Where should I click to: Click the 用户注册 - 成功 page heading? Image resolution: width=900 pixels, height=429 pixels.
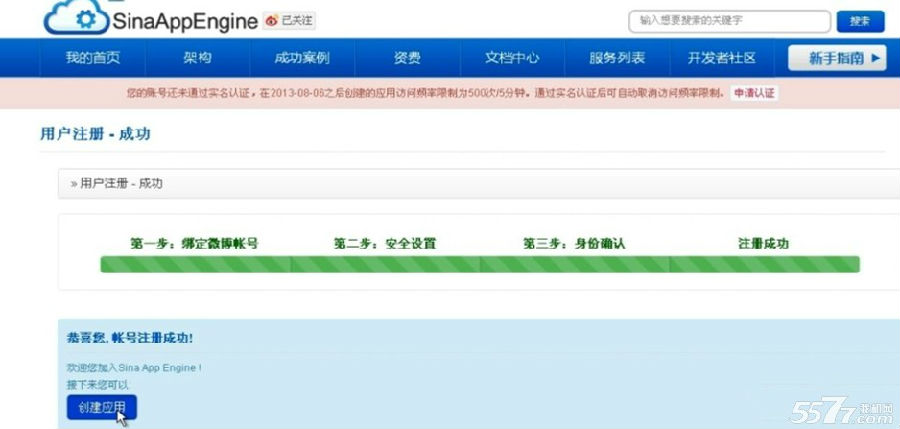(95, 134)
